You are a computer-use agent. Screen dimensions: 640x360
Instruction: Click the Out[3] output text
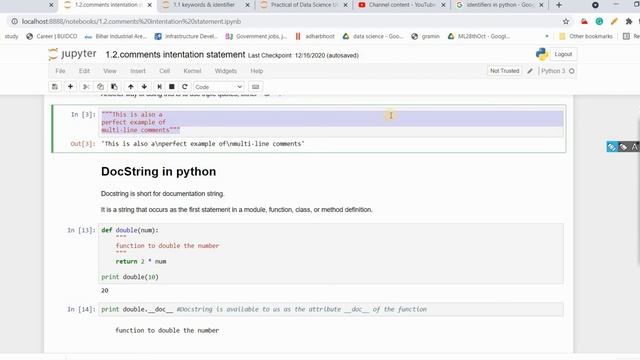pyautogui.click(x=202, y=144)
